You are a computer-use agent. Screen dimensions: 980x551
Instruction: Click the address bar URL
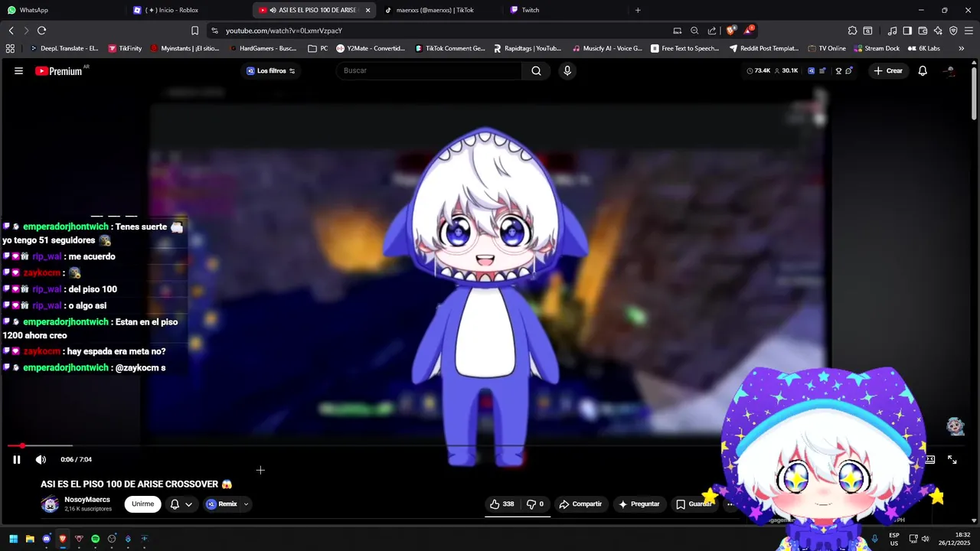284,31
